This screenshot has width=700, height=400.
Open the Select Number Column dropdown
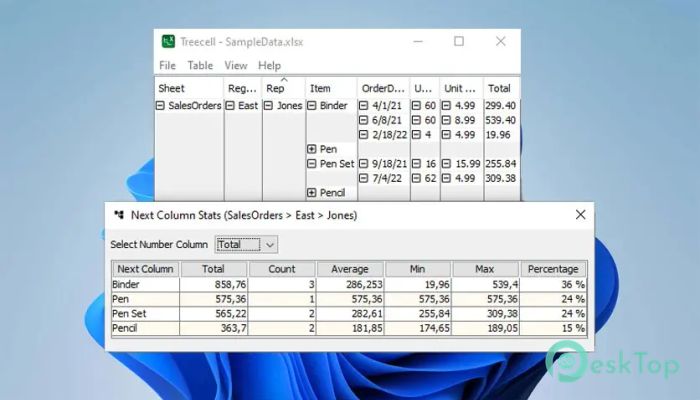246,245
